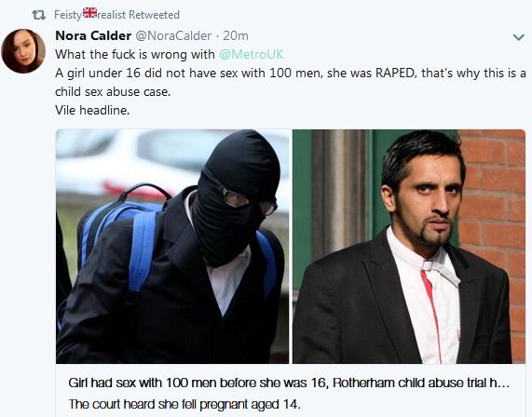This screenshot has height=417, width=532.
Task: Click the truncated ellipsis ending the headline
Action: click(505, 383)
